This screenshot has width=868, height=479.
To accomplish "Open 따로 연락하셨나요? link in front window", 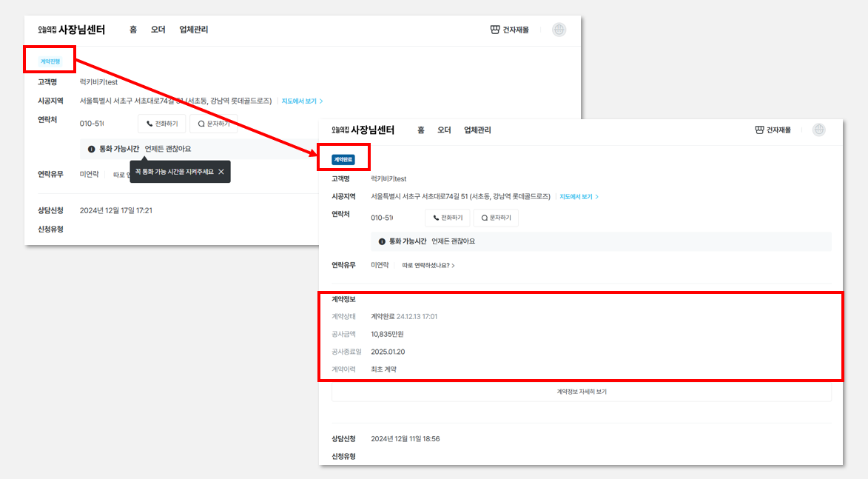I will pos(428,266).
